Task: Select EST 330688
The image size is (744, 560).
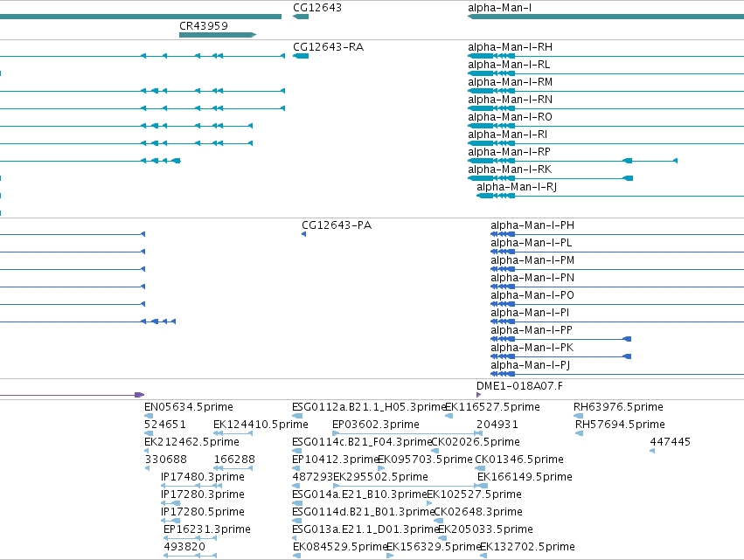Action: [165, 460]
